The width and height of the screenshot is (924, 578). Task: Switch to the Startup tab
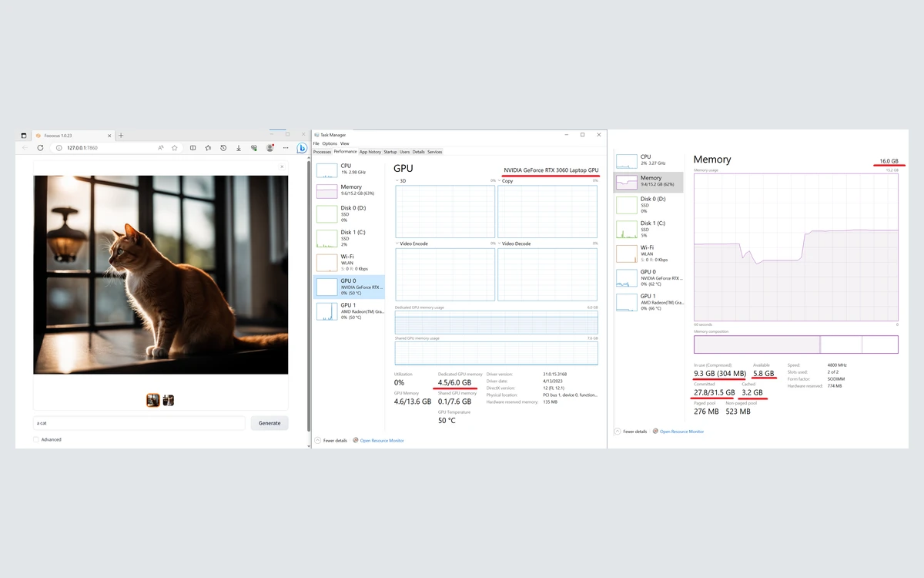pyautogui.click(x=390, y=152)
